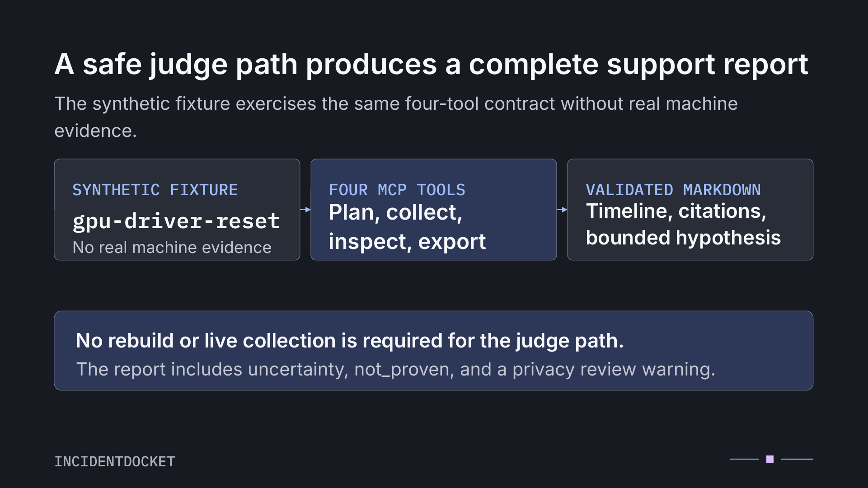The image size is (868, 488).
Task: Click 'Plan, collect, inspect, export' text
Action: [x=407, y=227]
